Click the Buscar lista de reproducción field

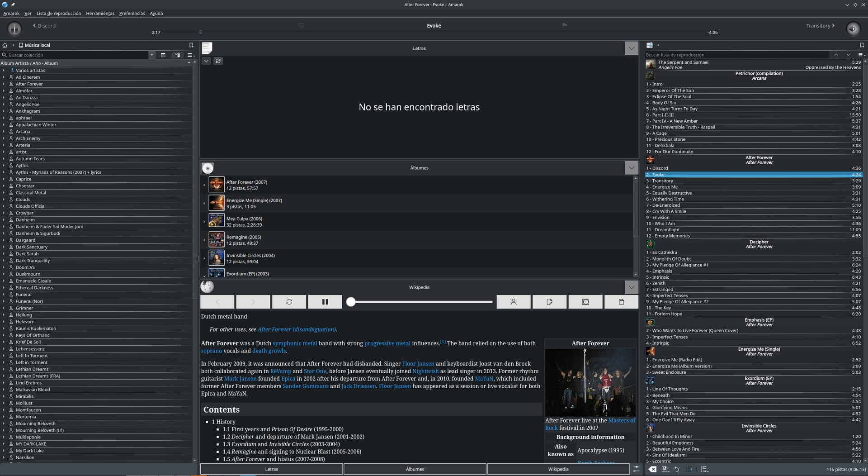tap(738, 55)
